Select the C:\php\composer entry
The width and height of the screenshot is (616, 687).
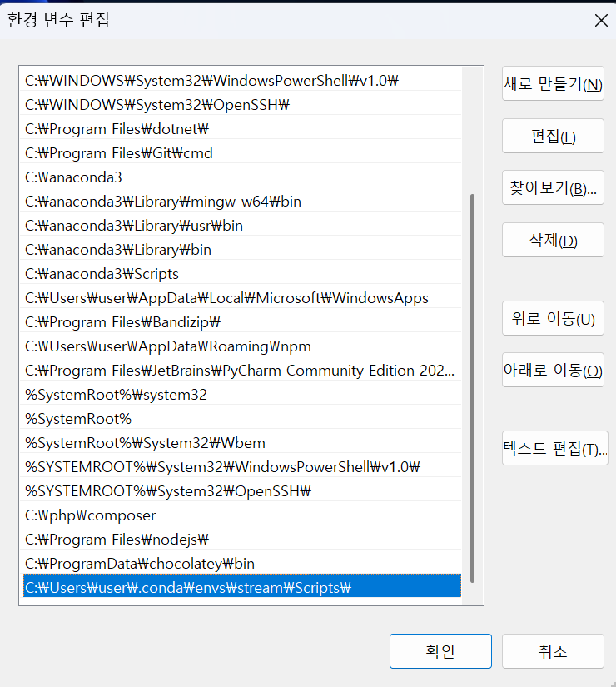[x=242, y=515]
